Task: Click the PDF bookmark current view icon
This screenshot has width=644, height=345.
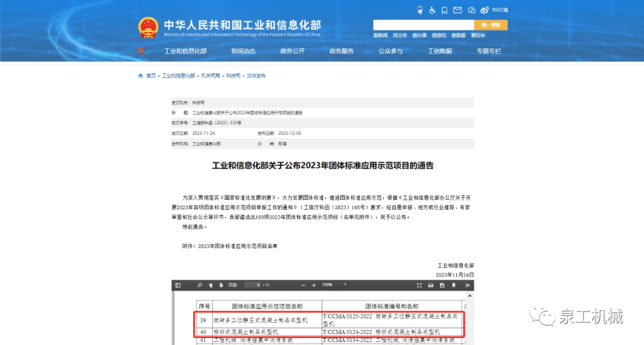Action: coord(453,285)
